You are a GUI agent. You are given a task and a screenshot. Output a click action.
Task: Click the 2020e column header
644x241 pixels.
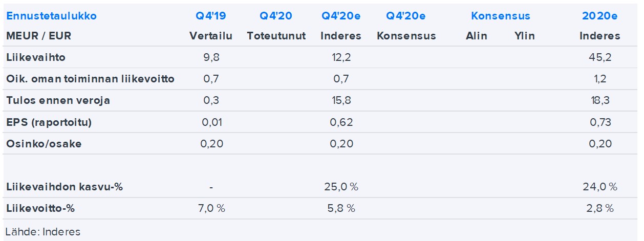(599, 16)
